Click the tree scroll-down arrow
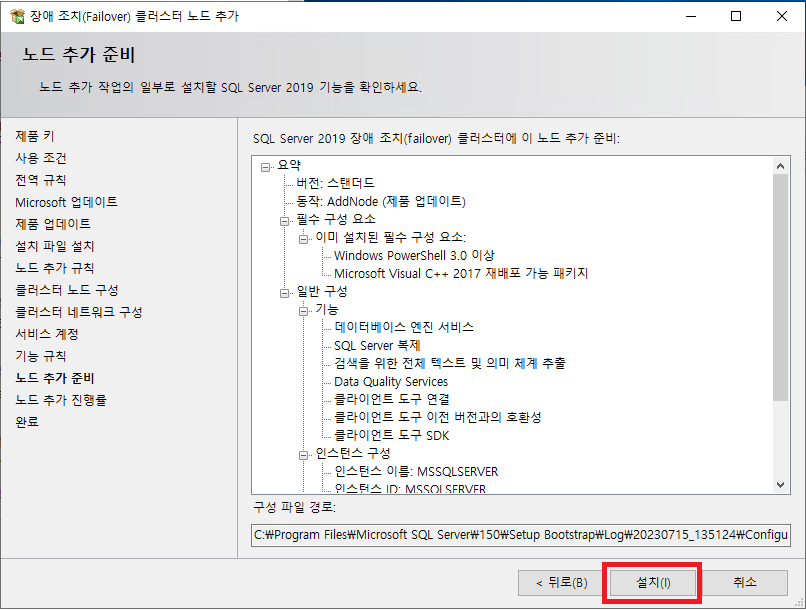 [780, 485]
